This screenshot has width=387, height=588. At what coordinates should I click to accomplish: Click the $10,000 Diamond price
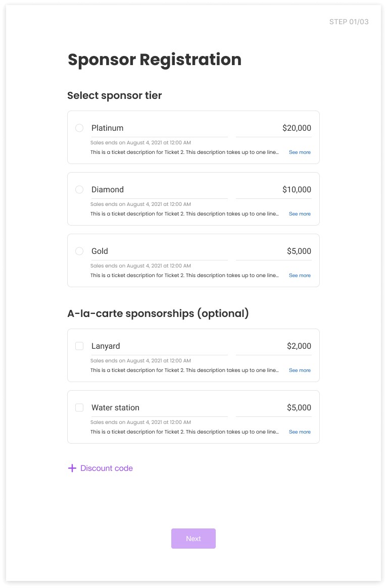[x=297, y=190]
